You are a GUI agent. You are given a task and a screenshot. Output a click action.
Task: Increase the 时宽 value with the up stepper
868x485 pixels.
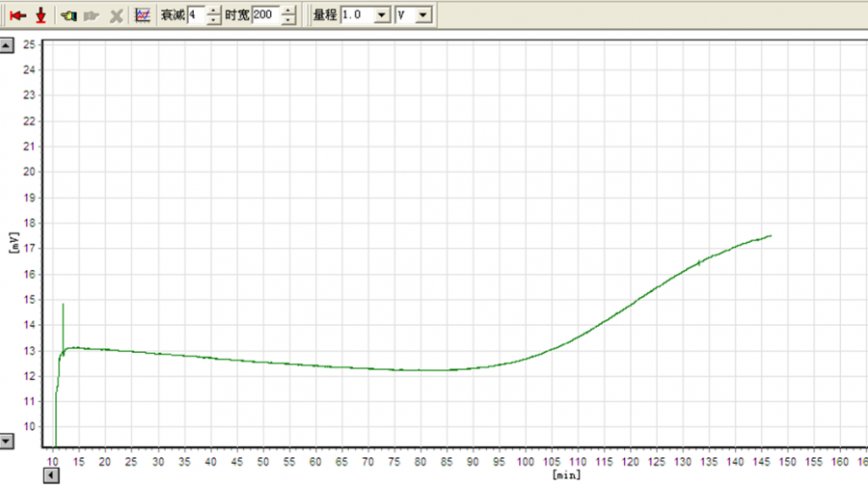[288, 11]
